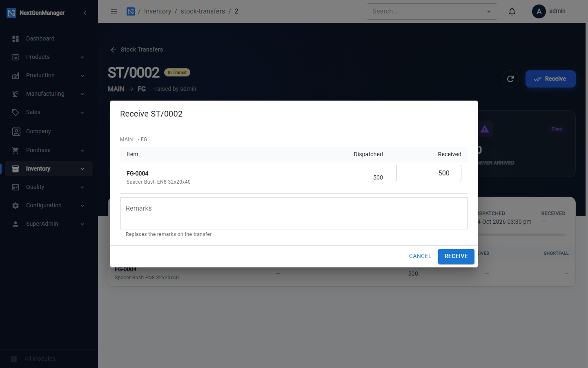Click the NextGenManager logo in breadcrumb
The image size is (588, 368).
131,11
